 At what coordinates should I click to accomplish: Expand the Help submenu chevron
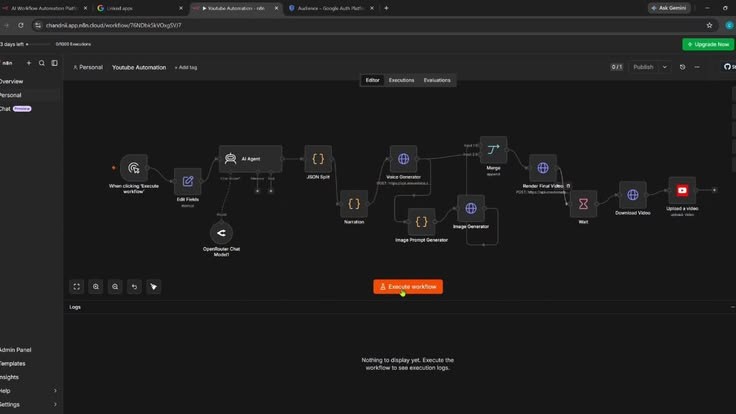click(55, 391)
